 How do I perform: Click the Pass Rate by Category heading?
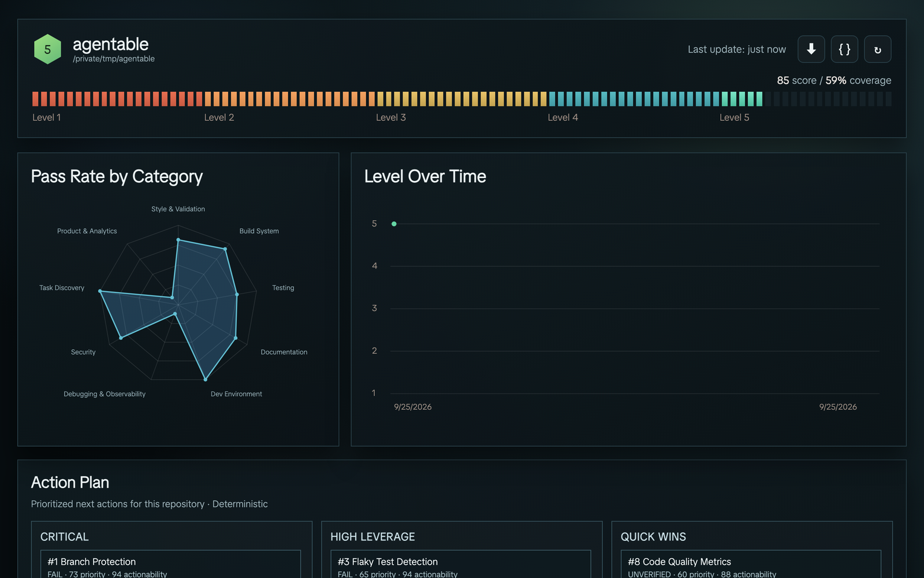tap(117, 176)
